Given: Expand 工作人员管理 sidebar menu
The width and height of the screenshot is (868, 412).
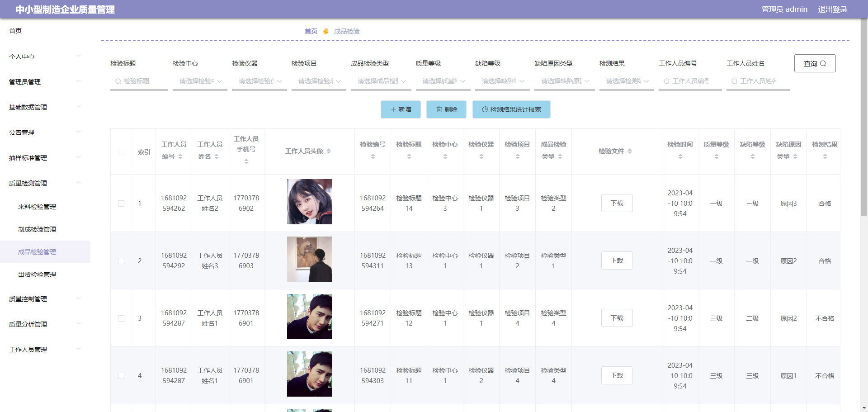Looking at the screenshot, I should [x=45, y=350].
